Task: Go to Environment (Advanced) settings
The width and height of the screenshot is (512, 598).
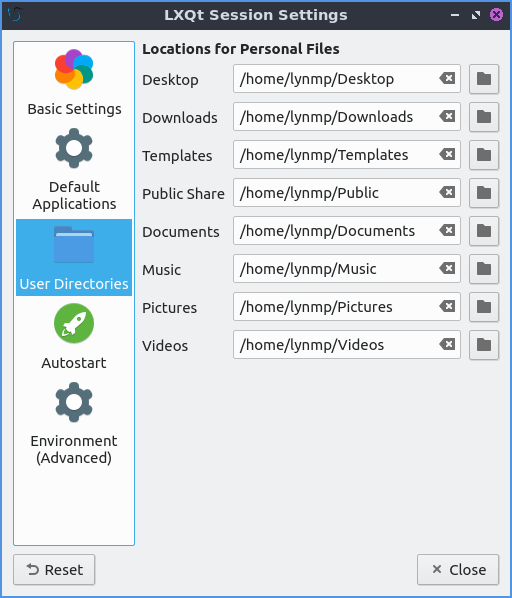Action: [x=74, y=423]
